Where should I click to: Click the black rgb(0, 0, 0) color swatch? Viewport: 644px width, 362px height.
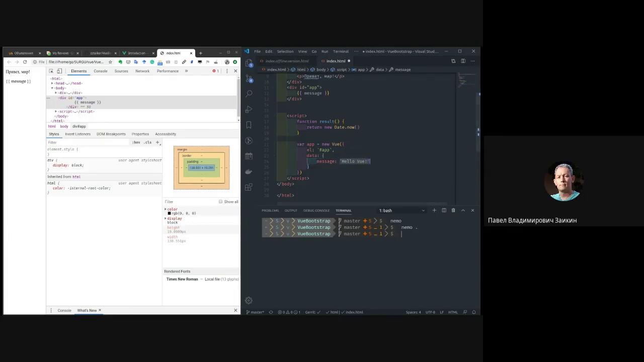pyautogui.click(x=169, y=213)
